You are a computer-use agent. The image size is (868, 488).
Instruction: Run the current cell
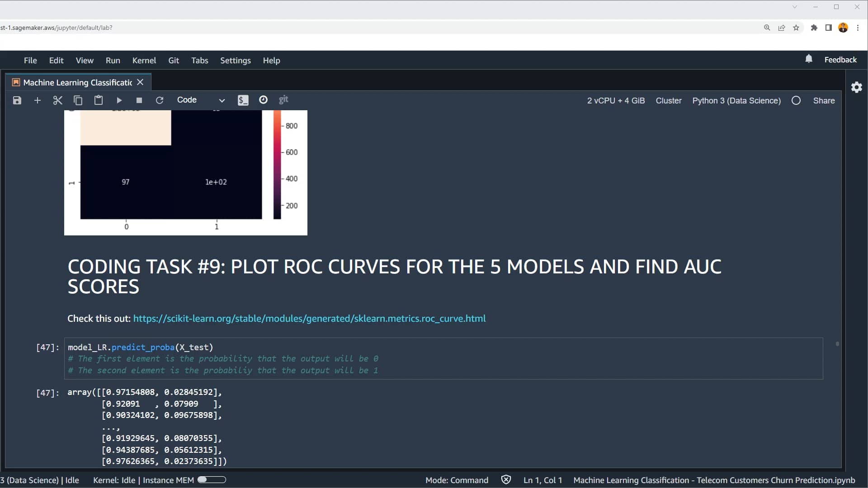119,100
